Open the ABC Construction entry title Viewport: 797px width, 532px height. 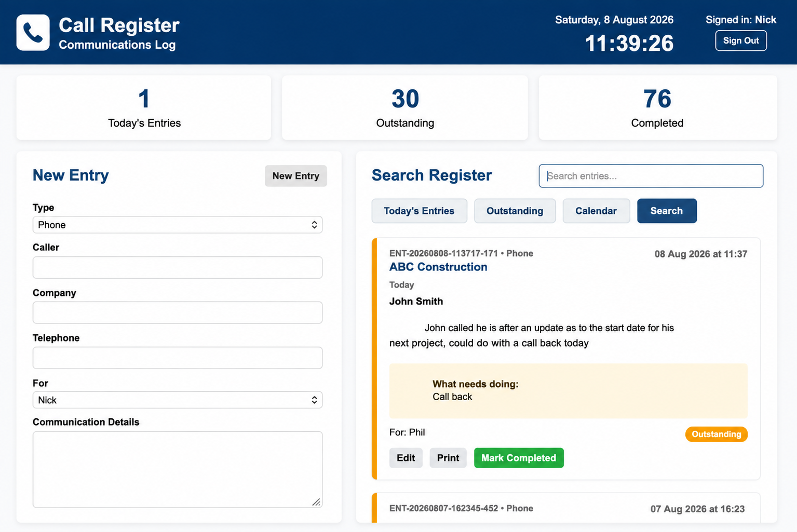point(438,267)
